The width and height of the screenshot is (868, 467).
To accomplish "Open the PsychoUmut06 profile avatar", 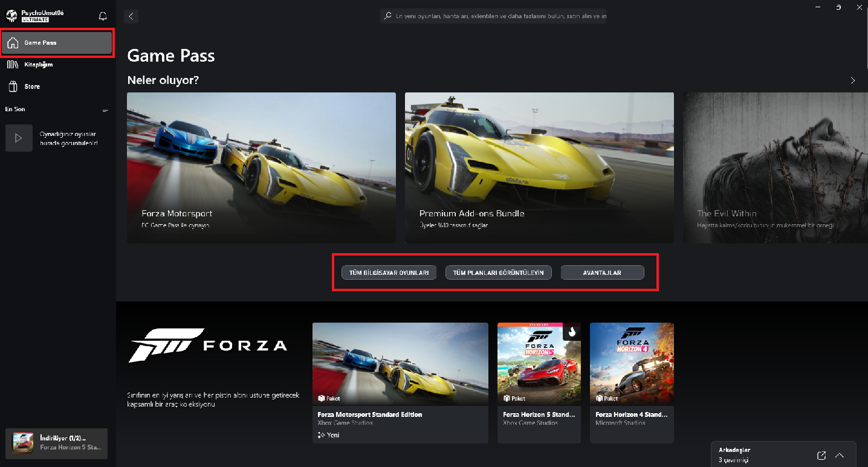I will click(11, 16).
